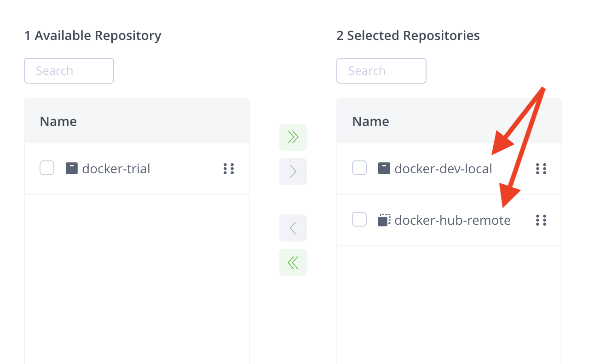Screen dimensions: 600x364
Task: Select the docker-hub-remote repository row
Action: point(453,220)
